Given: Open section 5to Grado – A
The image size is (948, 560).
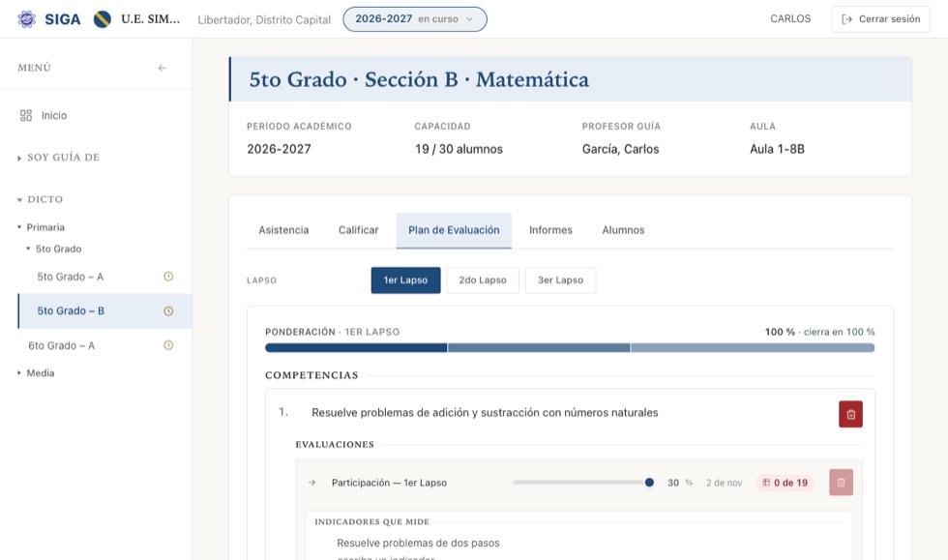Looking at the screenshot, I should click(70, 277).
